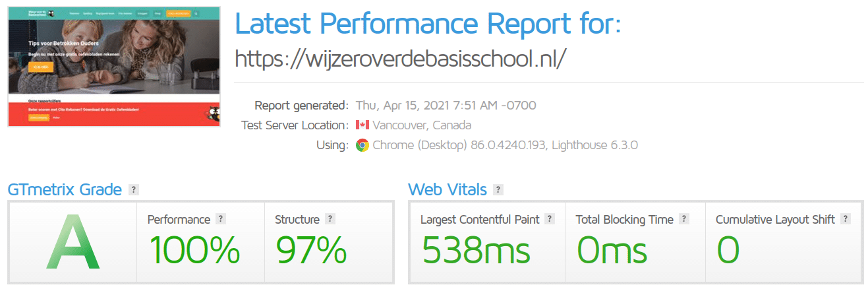Click the Vancouver, Canada server location text
868x291 pixels.
(422, 125)
